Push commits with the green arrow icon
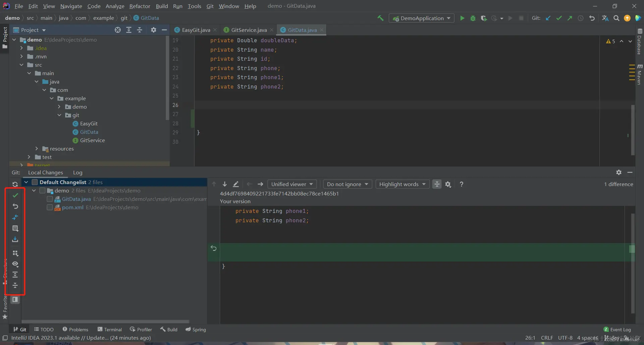Viewport: 644px width, 345px height. (570, 18)
